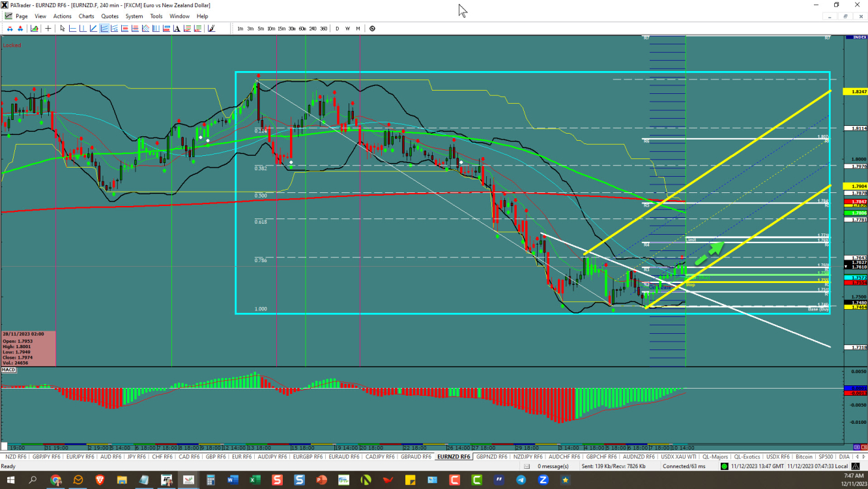Image resolution: width=868 pixels, height=489 pixels.
Task: Switch to the GBPNZD RF6 tab
Action: pyautogui.click(x=492, y=456)
